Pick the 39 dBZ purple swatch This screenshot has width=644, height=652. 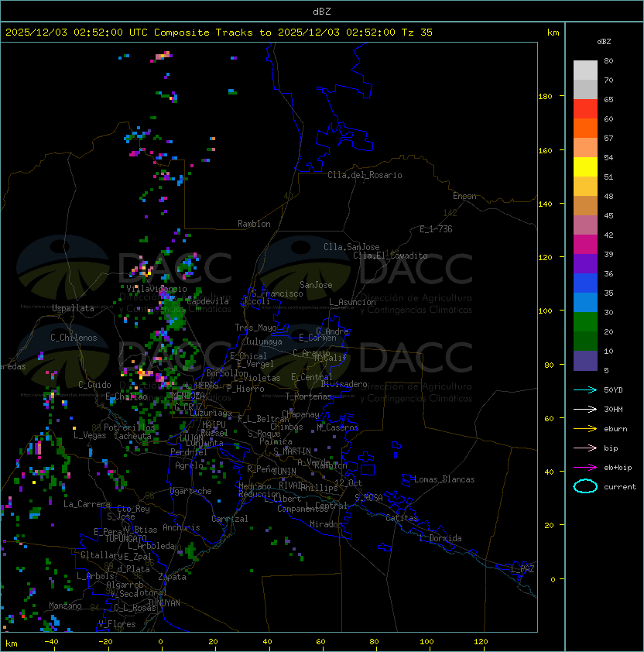click(x=585, y=263)
